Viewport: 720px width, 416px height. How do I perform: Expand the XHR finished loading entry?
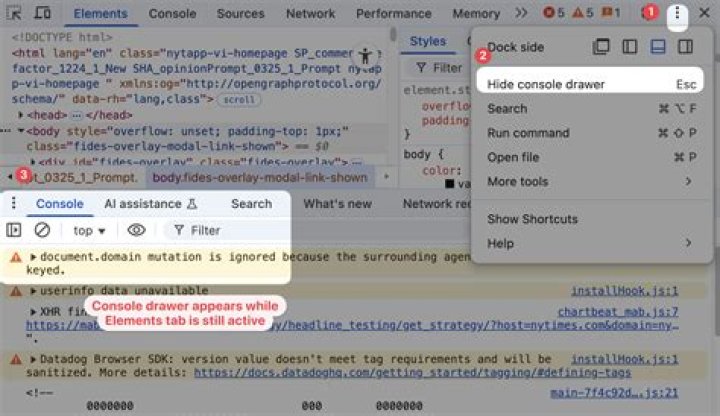pos(33,312)
